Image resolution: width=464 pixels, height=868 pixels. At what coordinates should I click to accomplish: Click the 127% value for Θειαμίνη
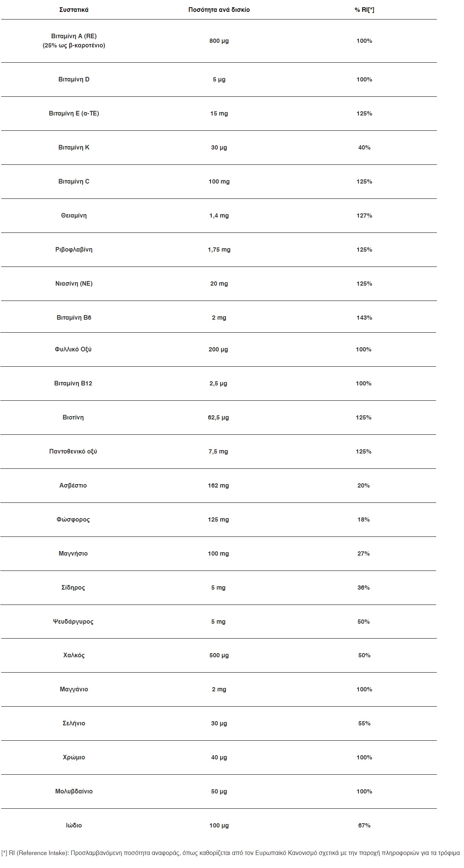coord(364,216)
